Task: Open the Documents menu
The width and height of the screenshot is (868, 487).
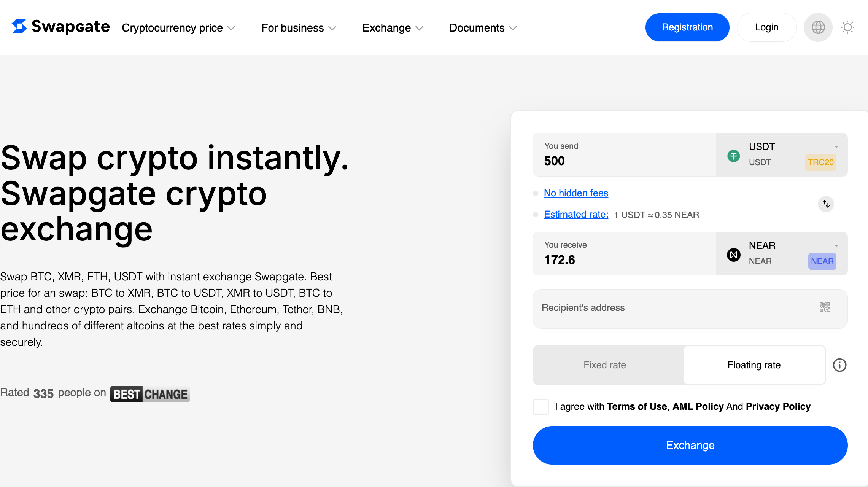Action: [483, 28]
